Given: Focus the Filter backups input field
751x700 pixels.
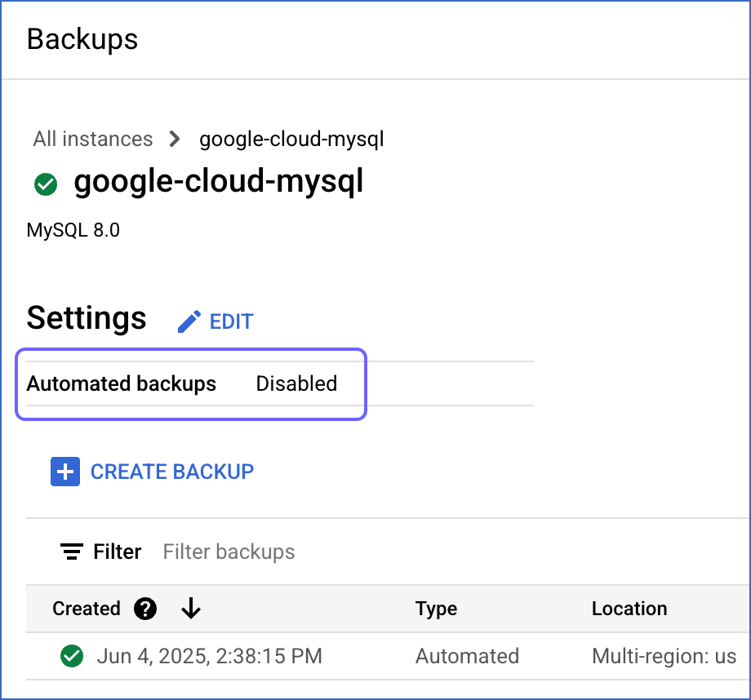Looking at the screenshot, I should [x=229, y=552].
